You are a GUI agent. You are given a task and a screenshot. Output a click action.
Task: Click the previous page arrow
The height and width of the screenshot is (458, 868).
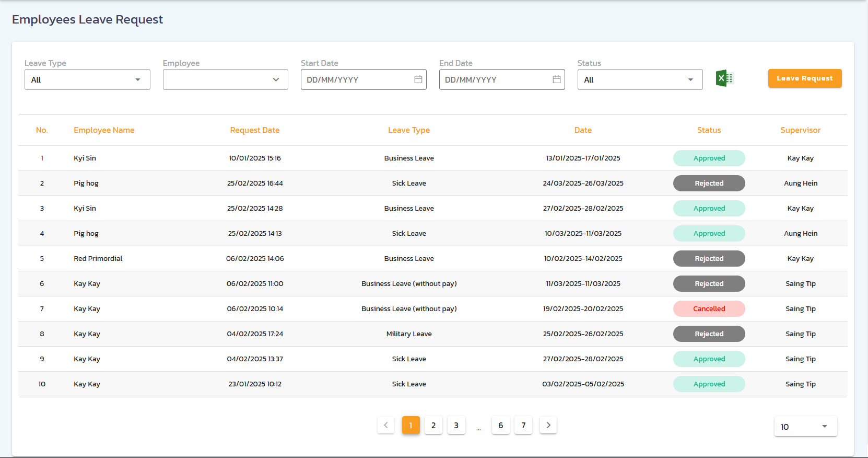pyautogui.click(x=386, y=425)
